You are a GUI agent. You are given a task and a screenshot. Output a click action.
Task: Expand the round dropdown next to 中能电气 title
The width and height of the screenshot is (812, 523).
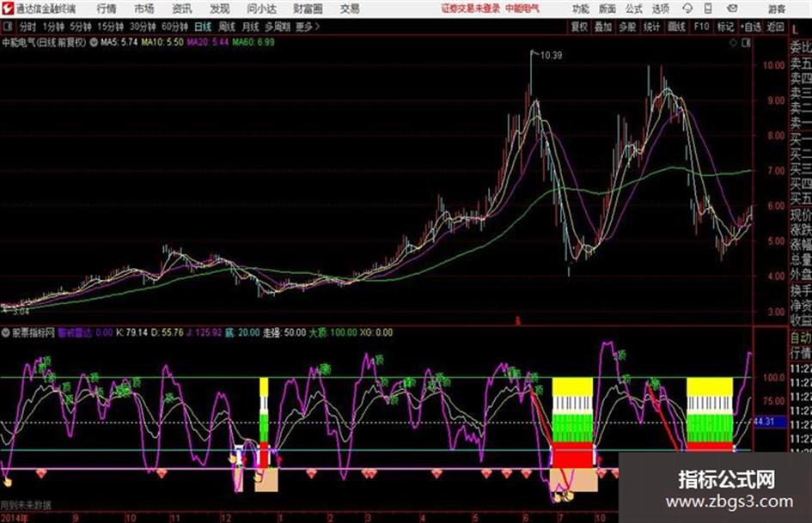(x=94, y=42)
